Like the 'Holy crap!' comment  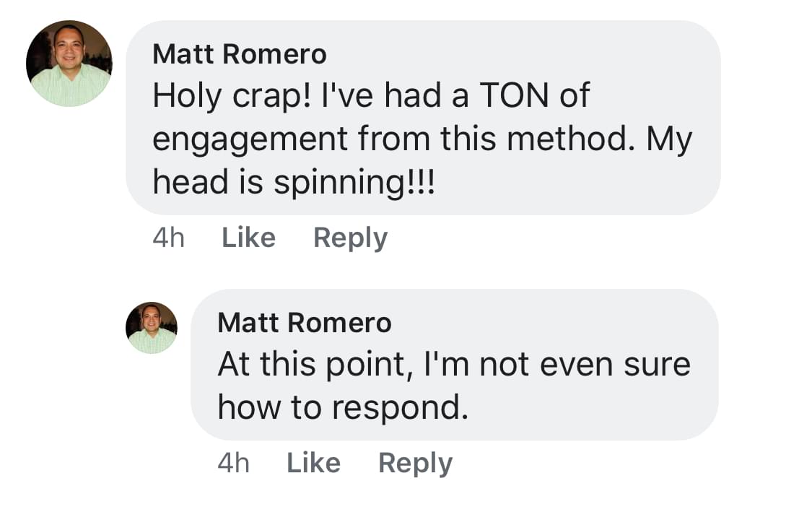click(248, 238)
